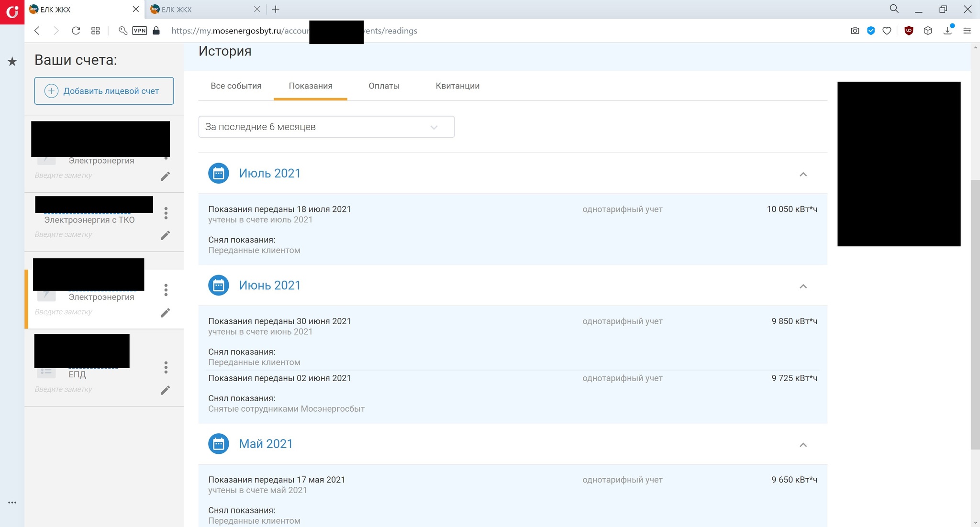Image resolution: width=980 pixels, height=527 pixels.
Task: Select the ЕПД account entry
Action: [77, 374]
